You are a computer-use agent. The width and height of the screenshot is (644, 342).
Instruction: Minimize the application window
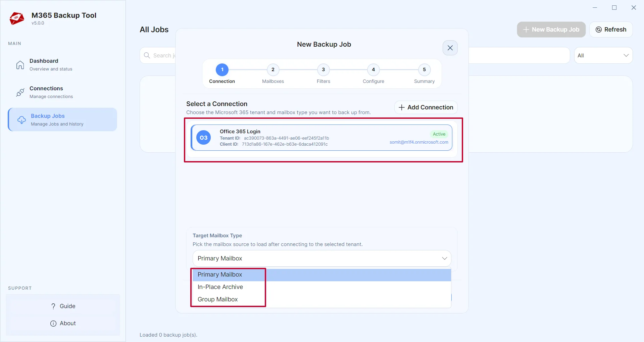595,7
